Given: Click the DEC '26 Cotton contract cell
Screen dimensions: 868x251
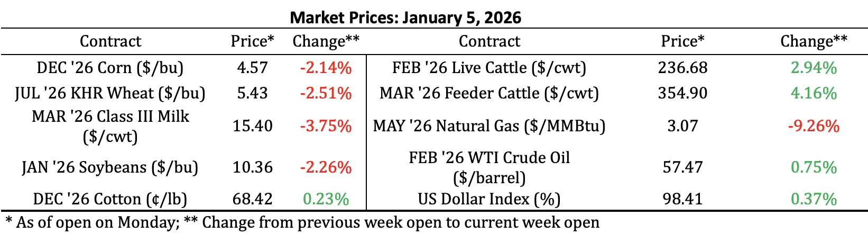Looking at the screenshot, I should 110,199.
